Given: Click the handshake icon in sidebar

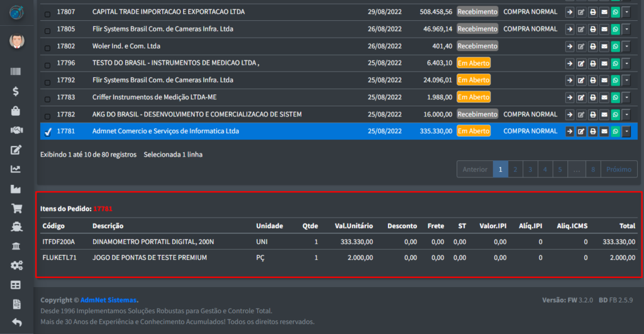Looking at the screenshot, I should (x=16, y=130).
